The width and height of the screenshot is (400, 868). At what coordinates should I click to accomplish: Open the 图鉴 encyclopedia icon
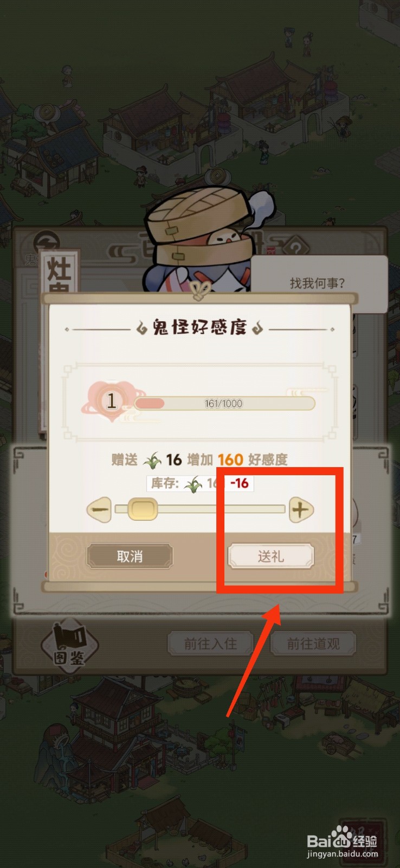click(x=70, y=646)
